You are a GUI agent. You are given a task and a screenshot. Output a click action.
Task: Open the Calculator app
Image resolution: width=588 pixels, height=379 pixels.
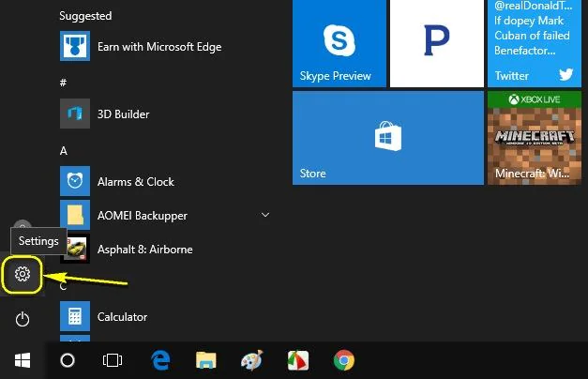coord(122,317)
